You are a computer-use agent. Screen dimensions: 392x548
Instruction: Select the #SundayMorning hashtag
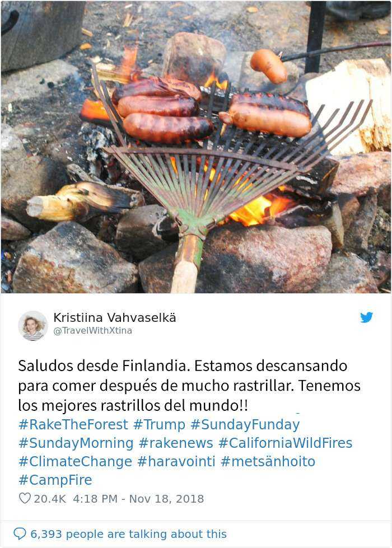coord(76,443)
